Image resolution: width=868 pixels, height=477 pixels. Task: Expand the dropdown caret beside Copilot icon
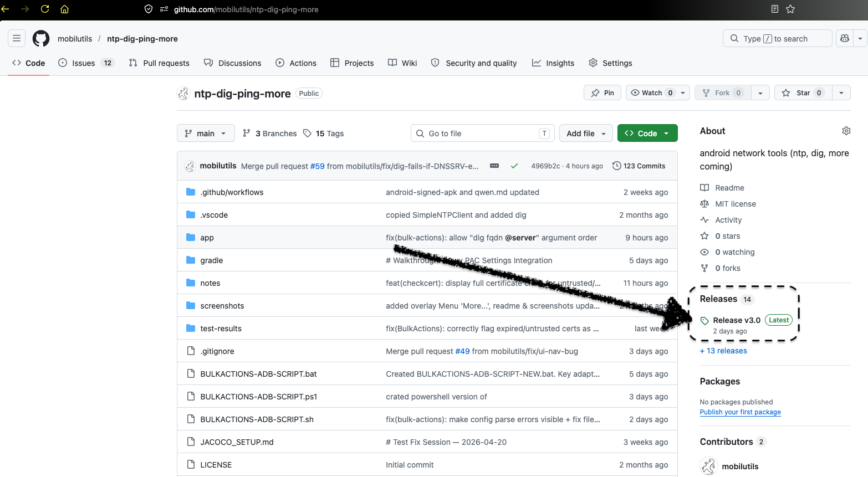860,38
